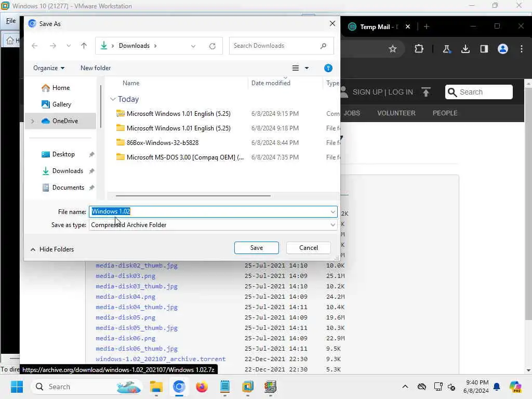Unpin Desktop via its pin icon
This screenshot has width=532, height=399.
91,154
